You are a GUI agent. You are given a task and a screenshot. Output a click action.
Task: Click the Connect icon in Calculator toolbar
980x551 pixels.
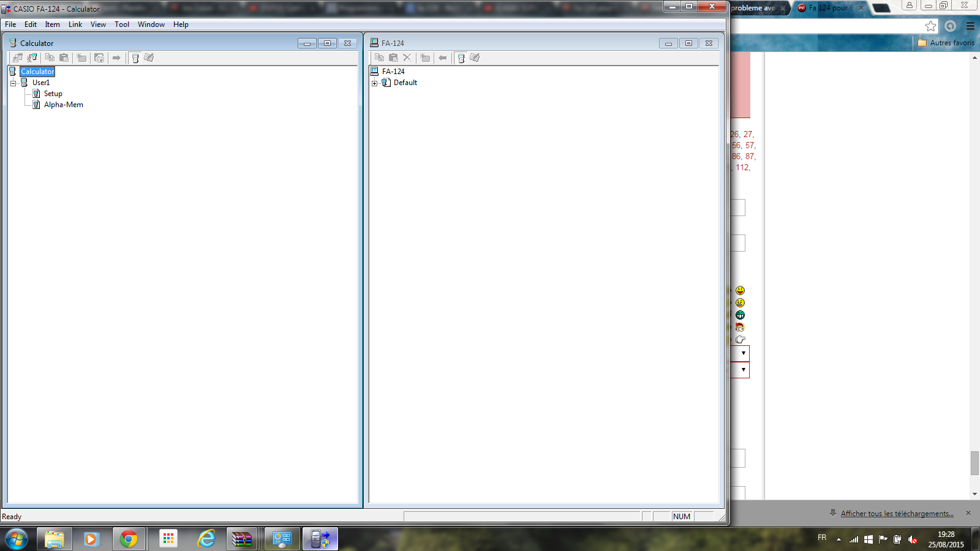click(x=18, y=58)
